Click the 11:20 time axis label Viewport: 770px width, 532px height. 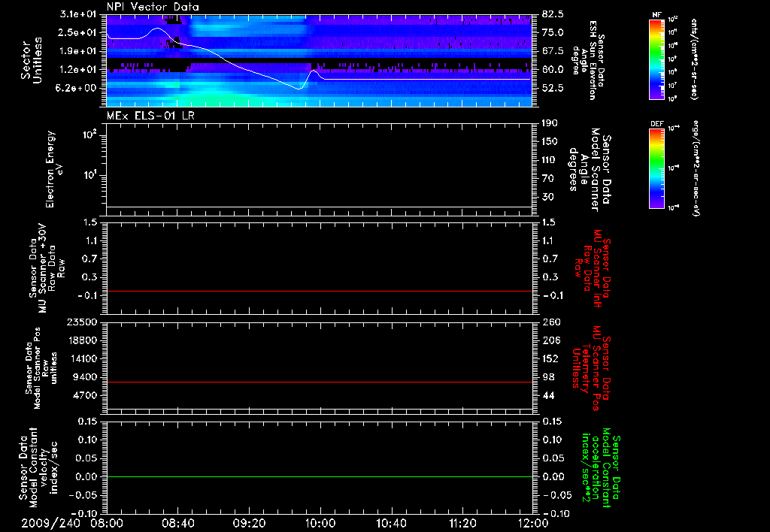click(462, 523)
